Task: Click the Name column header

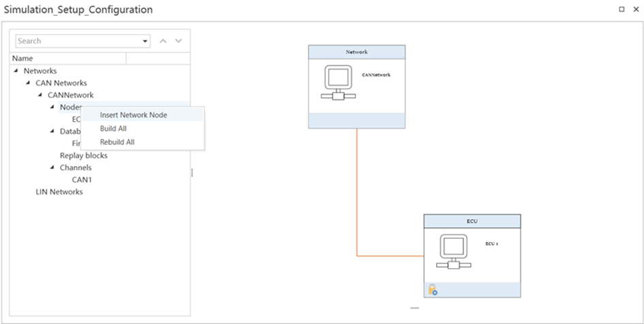Action: (x=68, y=59)
